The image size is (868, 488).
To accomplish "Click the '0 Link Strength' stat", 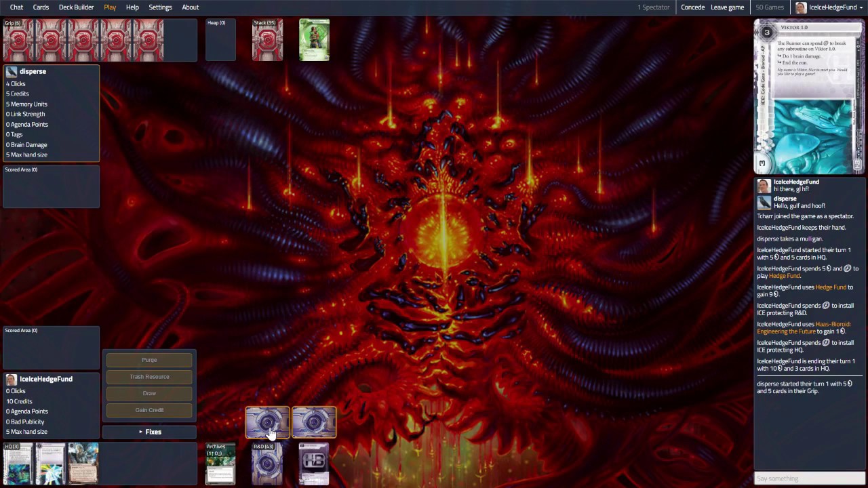I will pyautogui.click(x=25, y=115).
